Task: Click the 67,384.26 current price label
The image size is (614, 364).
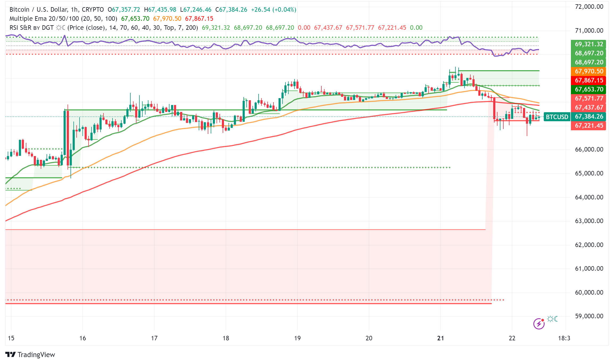Action: (589, 116)
